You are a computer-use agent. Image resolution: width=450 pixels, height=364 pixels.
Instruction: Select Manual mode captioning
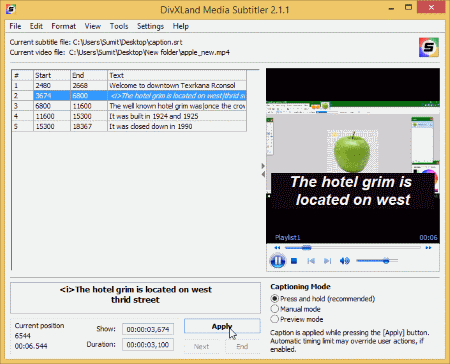(x=296, y=309)
